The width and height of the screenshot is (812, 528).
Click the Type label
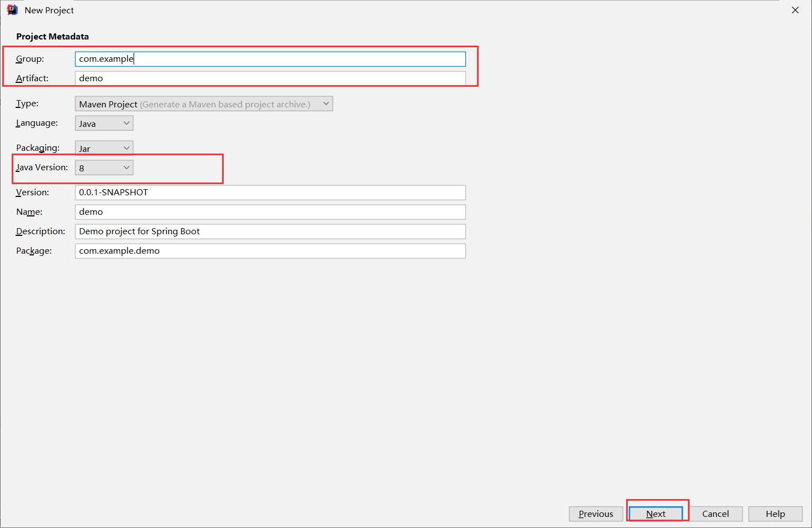click(27, 103)
